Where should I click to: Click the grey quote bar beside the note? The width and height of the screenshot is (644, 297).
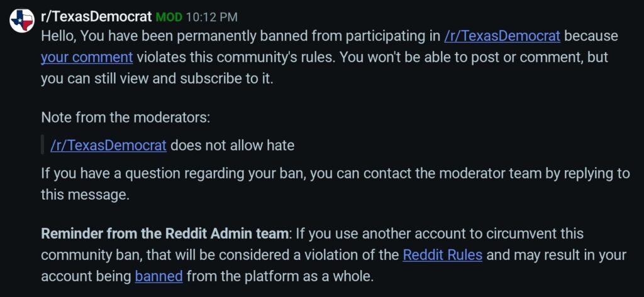(43, 145)
